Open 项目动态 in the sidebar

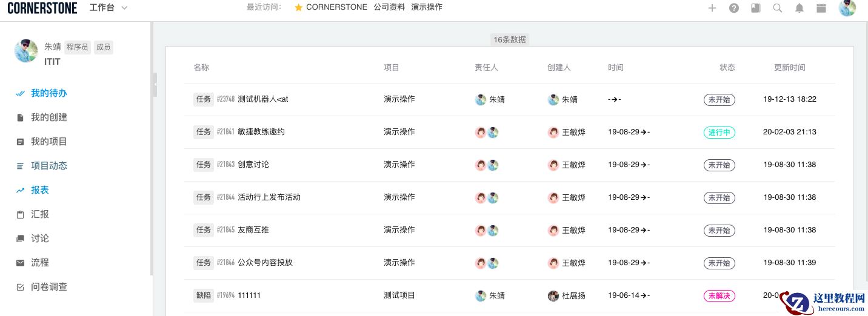(x=48, y=166)
